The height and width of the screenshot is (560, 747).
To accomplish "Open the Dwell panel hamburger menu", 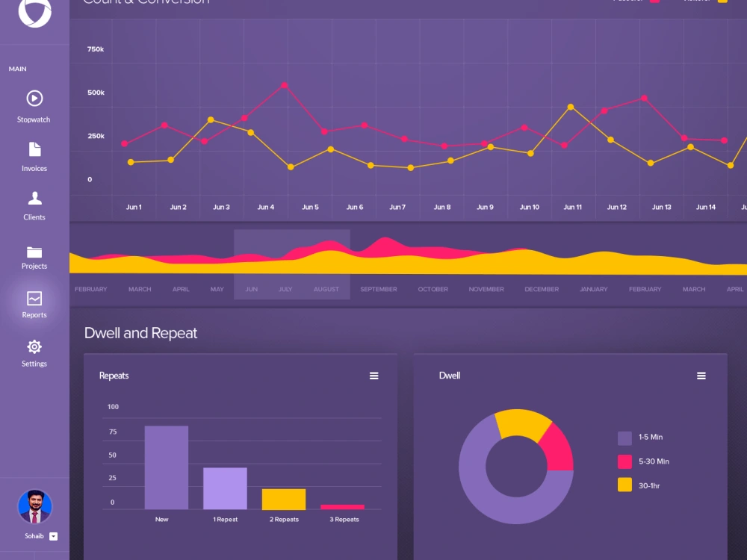I will (x=701, y=376).
